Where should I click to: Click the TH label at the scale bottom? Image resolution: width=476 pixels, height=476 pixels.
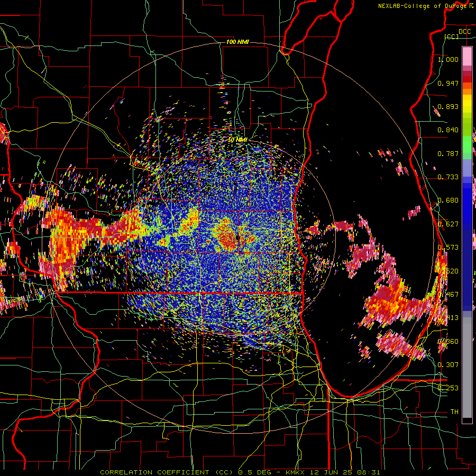pyautogui.click(x=454, y=411)
